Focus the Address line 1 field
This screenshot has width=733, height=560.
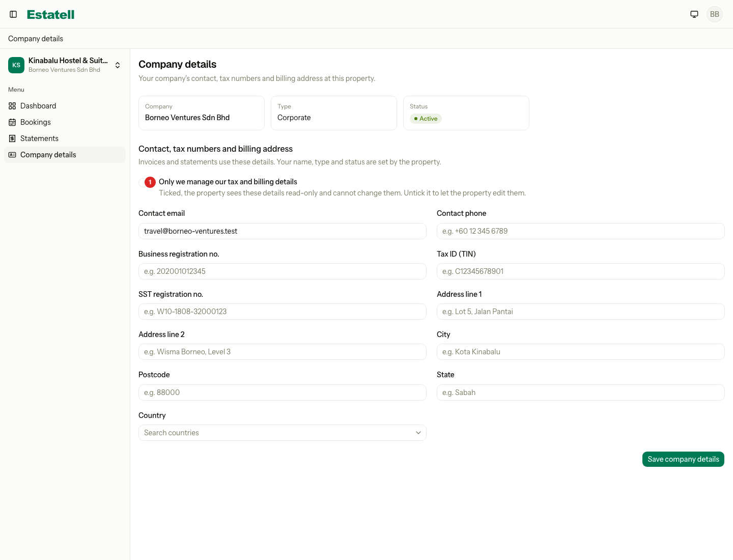point(581,312)
